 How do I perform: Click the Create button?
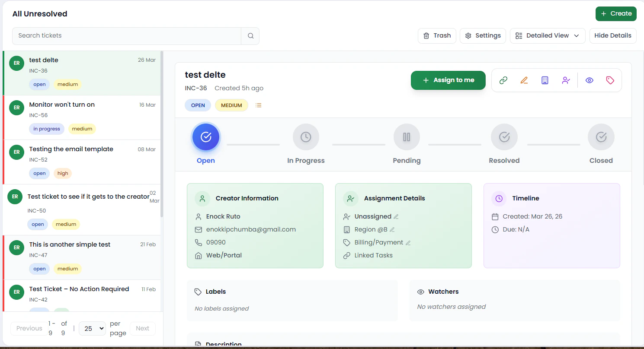click(x=616, y=14)
